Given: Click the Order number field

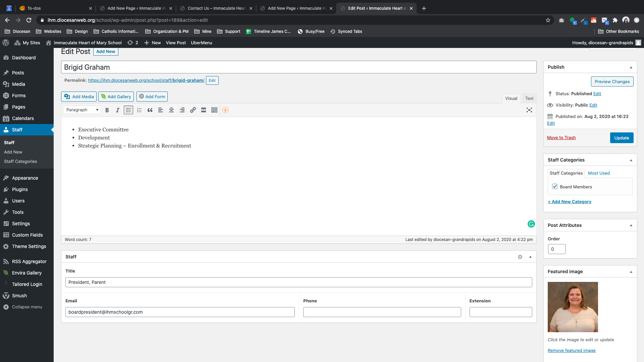Looking at the screenshot, I should [x=556, y=249].
